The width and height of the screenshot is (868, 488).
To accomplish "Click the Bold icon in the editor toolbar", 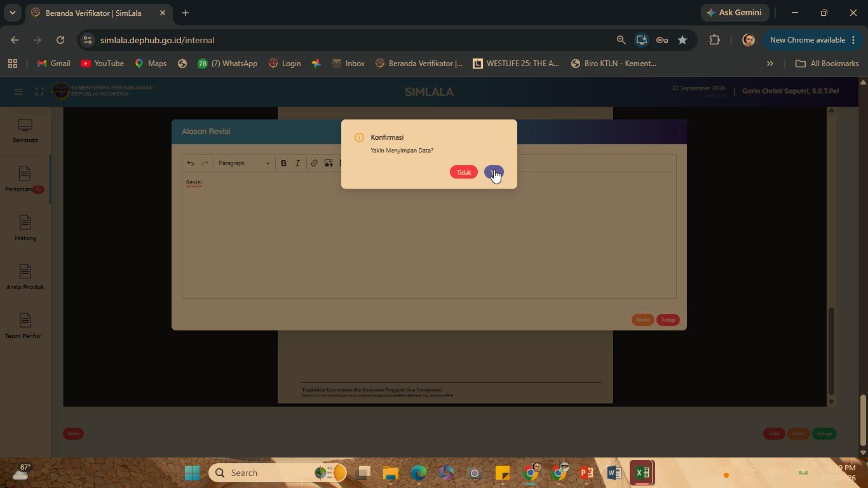I will [283, 163].
